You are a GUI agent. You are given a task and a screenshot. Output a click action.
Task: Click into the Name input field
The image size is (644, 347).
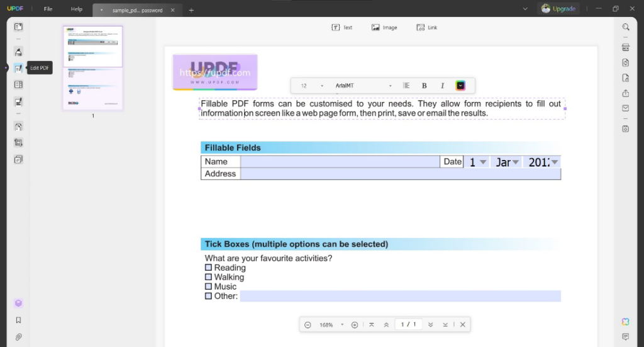pyautogui.click(x=340, y=162)
